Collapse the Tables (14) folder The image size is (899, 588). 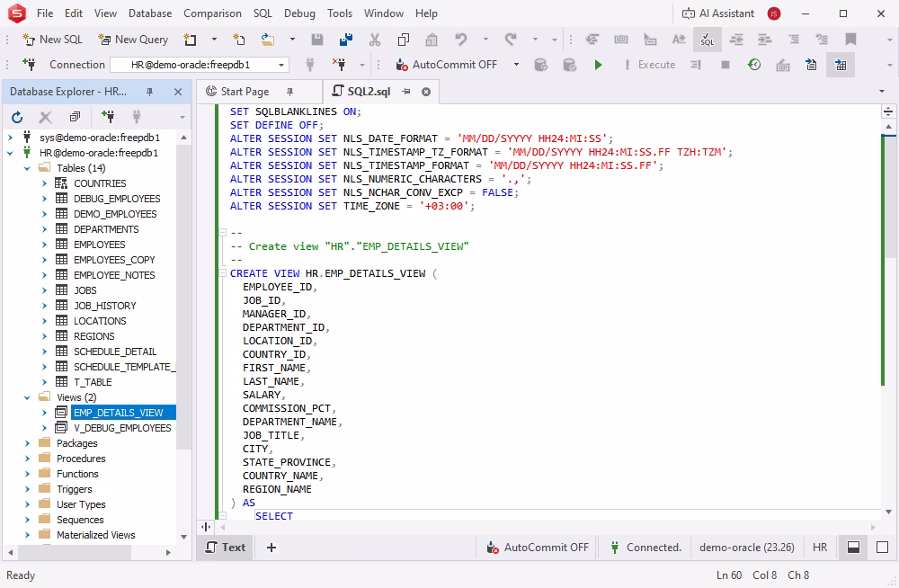click(x=27, y=168)
